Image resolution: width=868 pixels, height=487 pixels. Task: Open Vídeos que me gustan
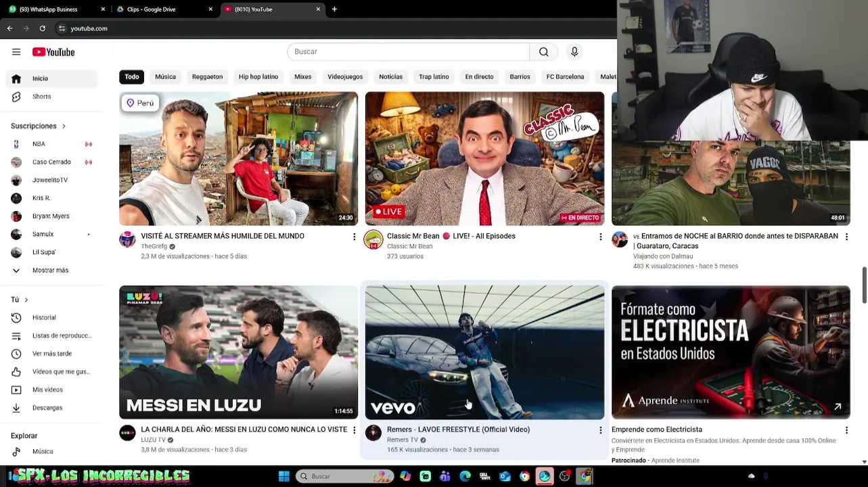click(51, 371)
